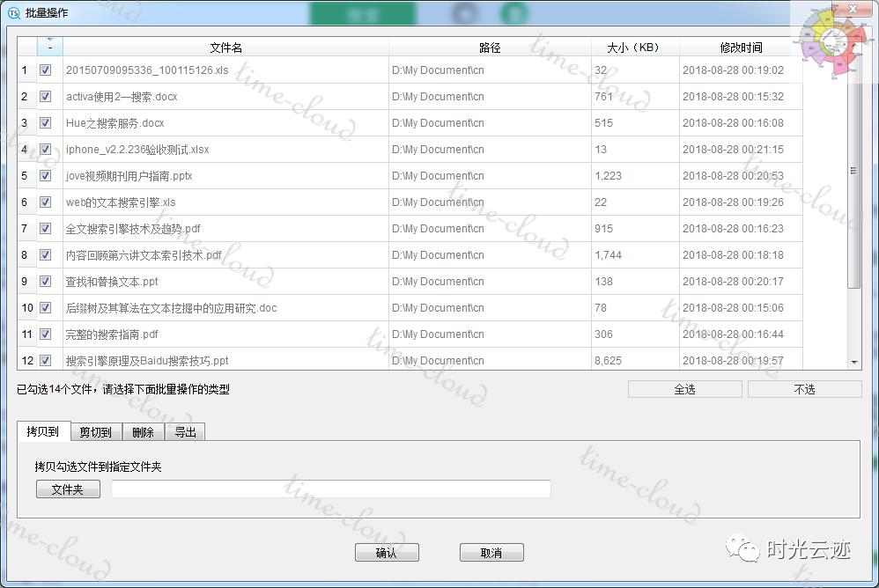Click the 文件夹 folder picker button
Image resolution: width=879 pixels, height=588 pixels.
(68, 489)
